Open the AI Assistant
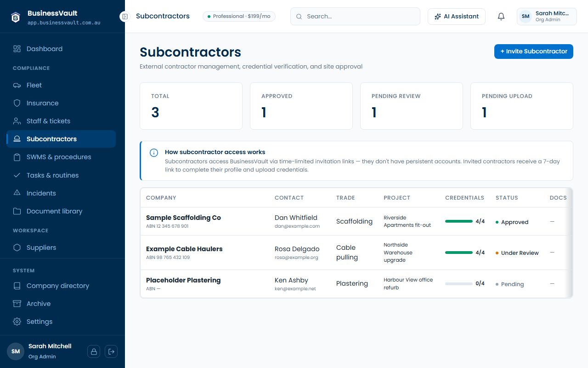Screen dimensions: 588x368 click(x=457, y=17)
